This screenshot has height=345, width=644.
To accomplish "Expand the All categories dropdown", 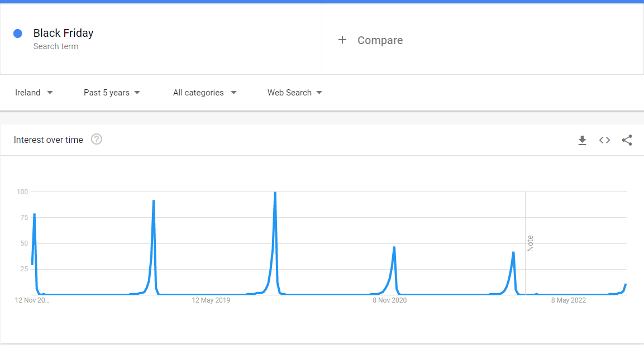I will point(204,92).
